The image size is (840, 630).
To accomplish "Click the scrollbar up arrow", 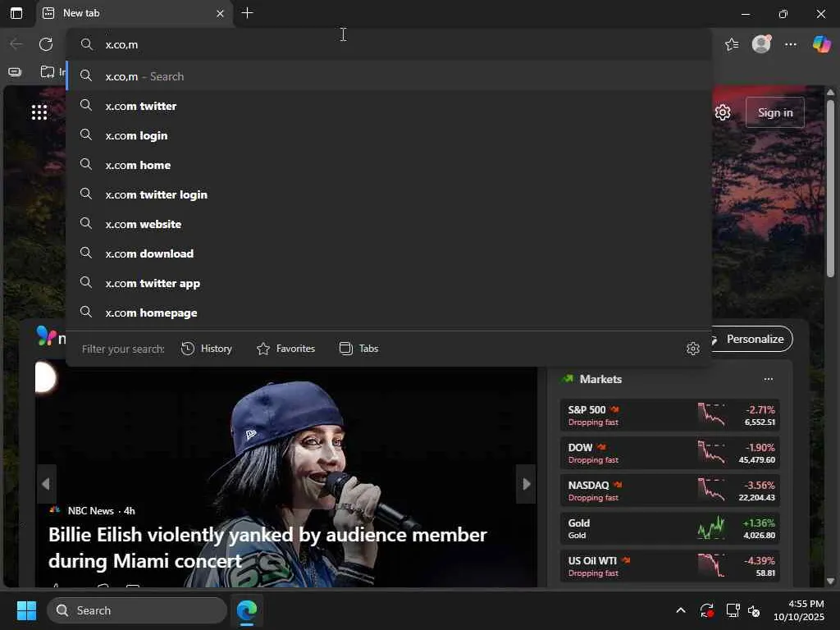I will tap(830, 92).
